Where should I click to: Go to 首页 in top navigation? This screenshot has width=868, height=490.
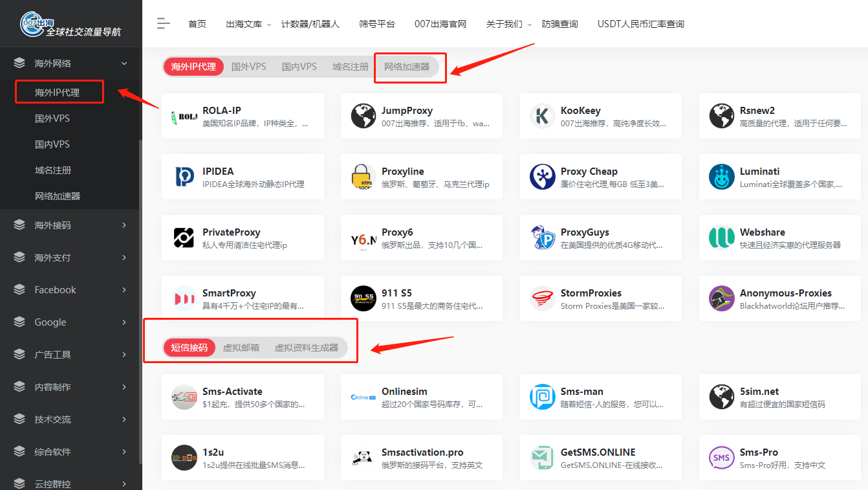(197, 24)
